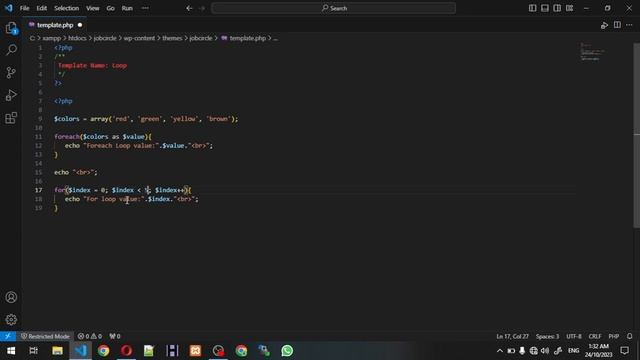Screen dimensions: 640x360
Task: Change indentation via Spaces: 3
Action: 547,336
